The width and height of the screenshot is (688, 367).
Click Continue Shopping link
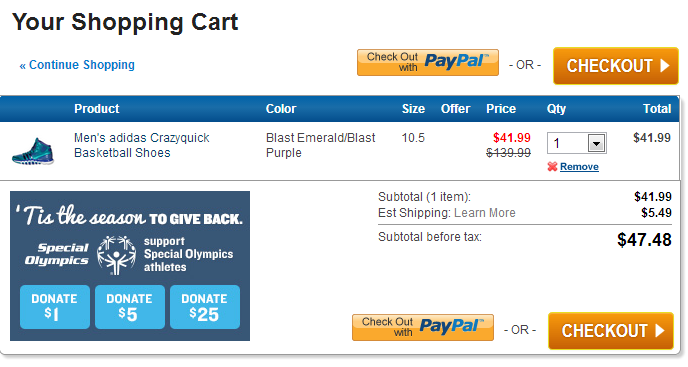click(x=77, y=65)
